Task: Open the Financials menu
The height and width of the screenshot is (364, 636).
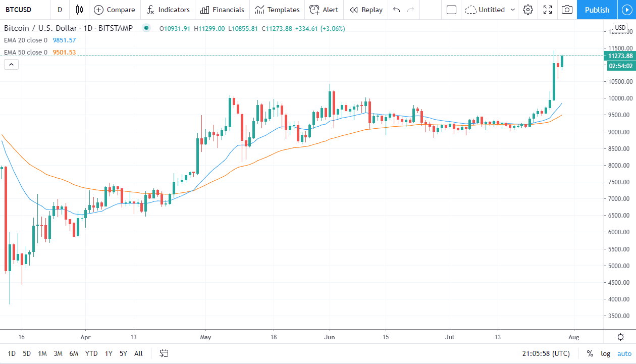Action: pos(222,10)
